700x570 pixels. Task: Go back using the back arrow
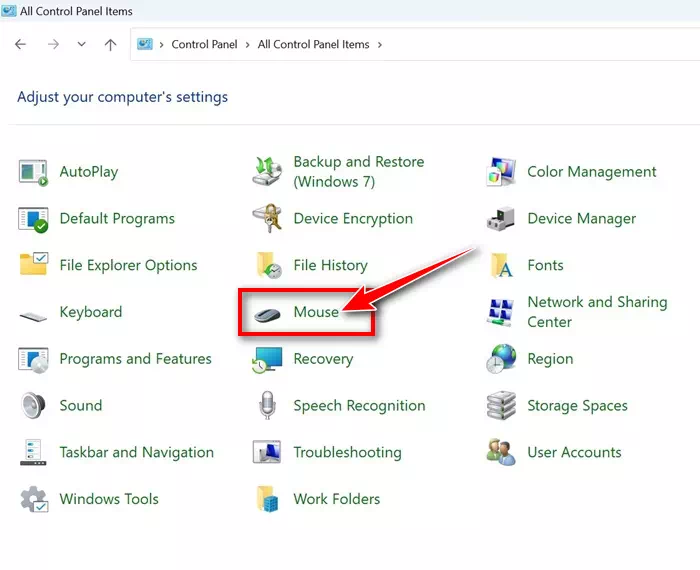(x=21, y=45)
